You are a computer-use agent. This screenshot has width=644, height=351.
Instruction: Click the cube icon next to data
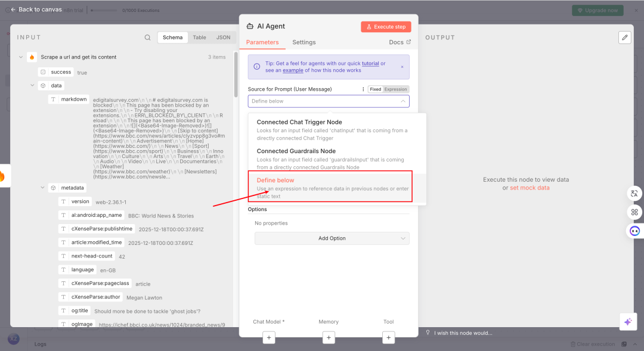(43, 86)
